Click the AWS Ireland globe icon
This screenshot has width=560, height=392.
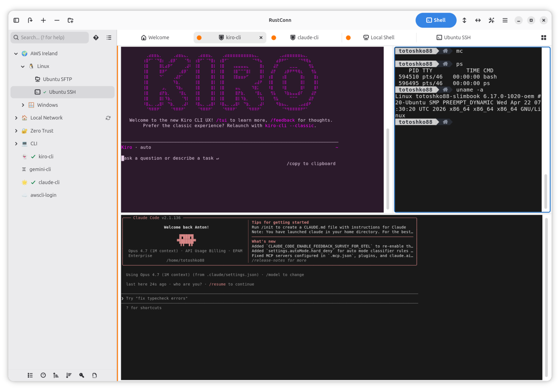tap(25, 53)
